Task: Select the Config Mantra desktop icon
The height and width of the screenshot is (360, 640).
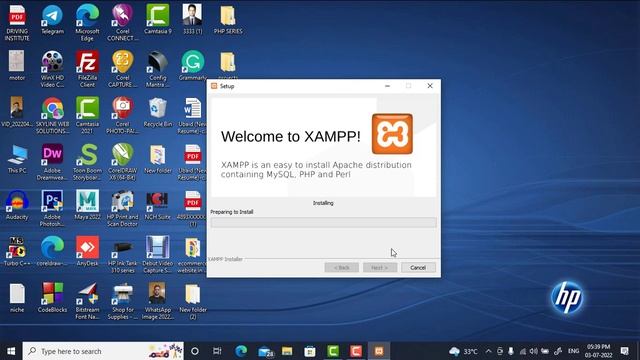Action: pos(158,69)
